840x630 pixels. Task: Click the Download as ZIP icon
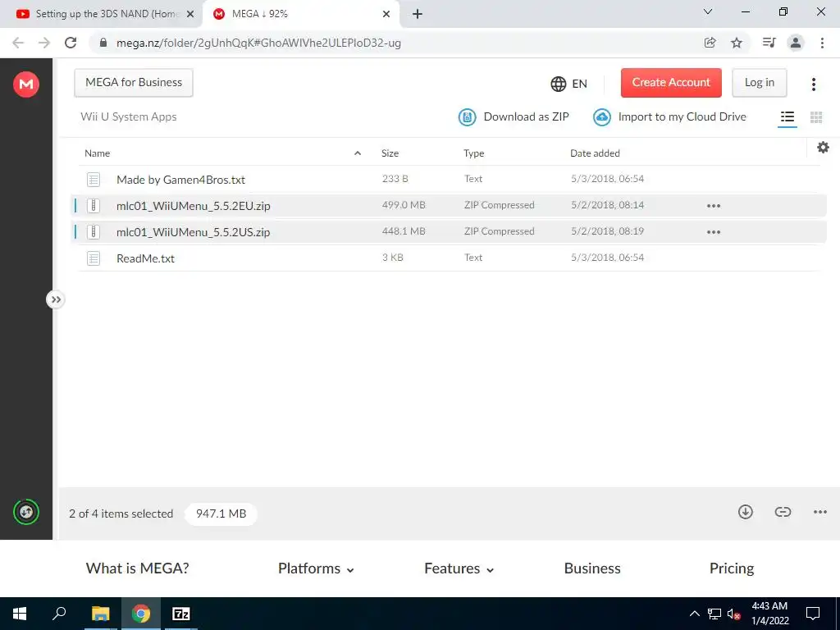tap(467, 116)
